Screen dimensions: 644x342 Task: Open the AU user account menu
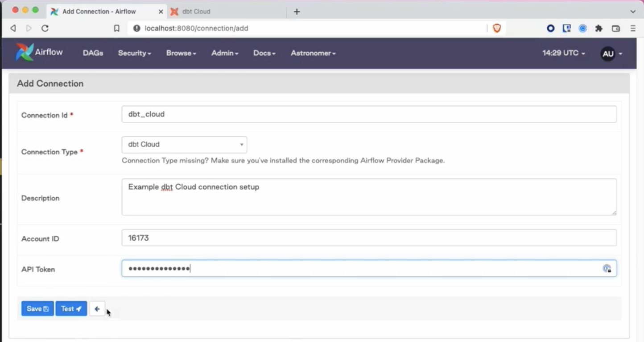tap(611, 54)
